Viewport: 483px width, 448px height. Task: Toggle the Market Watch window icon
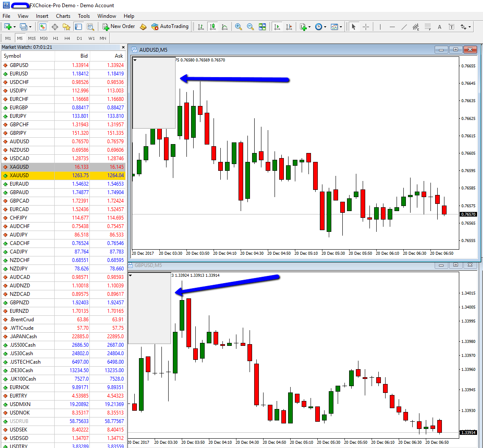click(42, 27)
